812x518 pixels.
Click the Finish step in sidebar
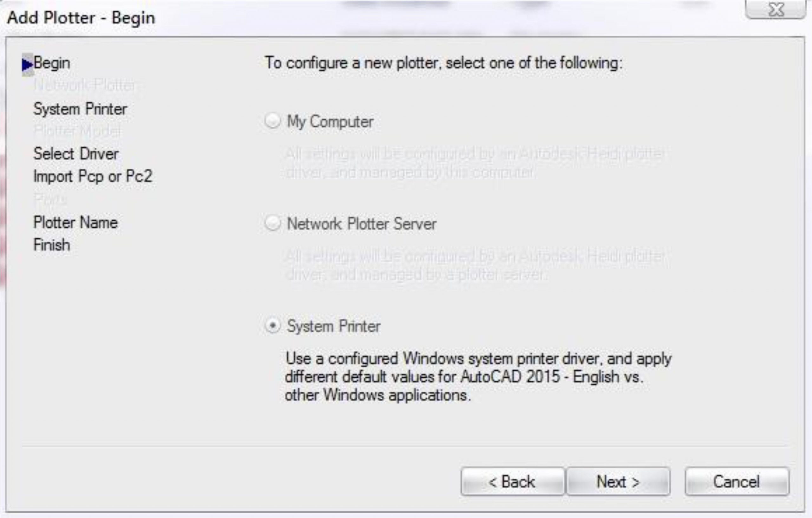click(52, 245)
